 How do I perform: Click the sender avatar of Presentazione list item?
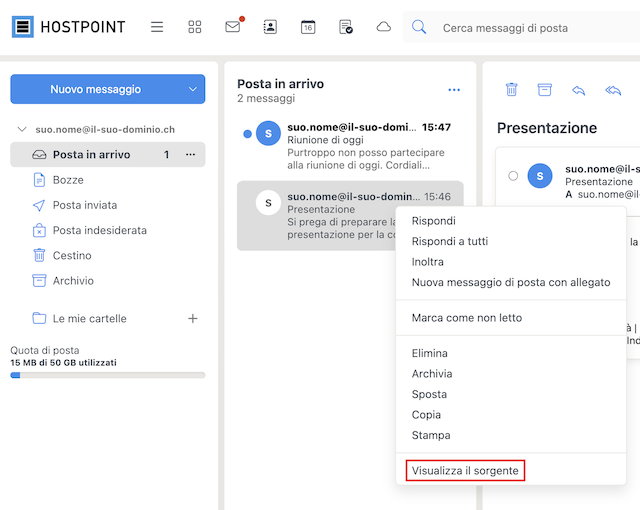pyautogui.click(x=268, y=202)
